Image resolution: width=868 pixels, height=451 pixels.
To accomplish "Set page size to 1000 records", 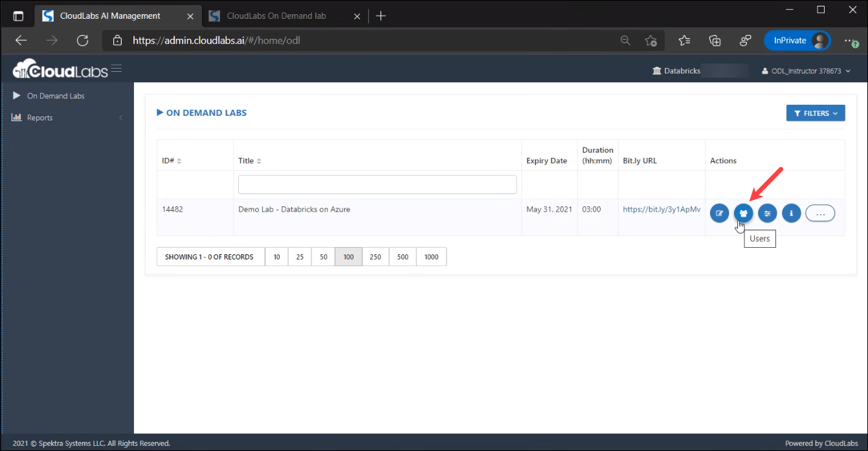I will (x=431, y=257).
